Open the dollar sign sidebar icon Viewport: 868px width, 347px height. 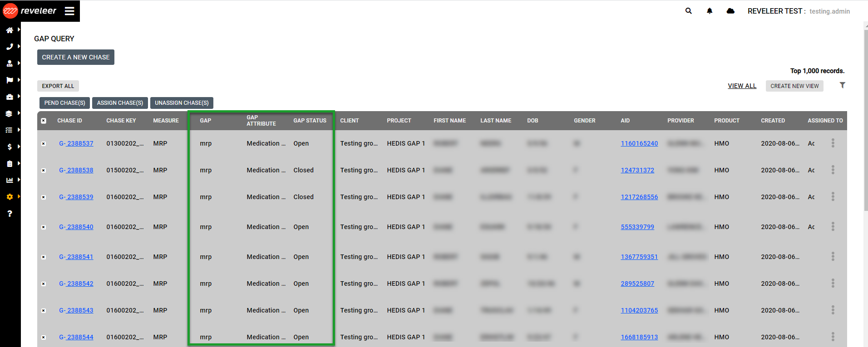tap(10, 147)
